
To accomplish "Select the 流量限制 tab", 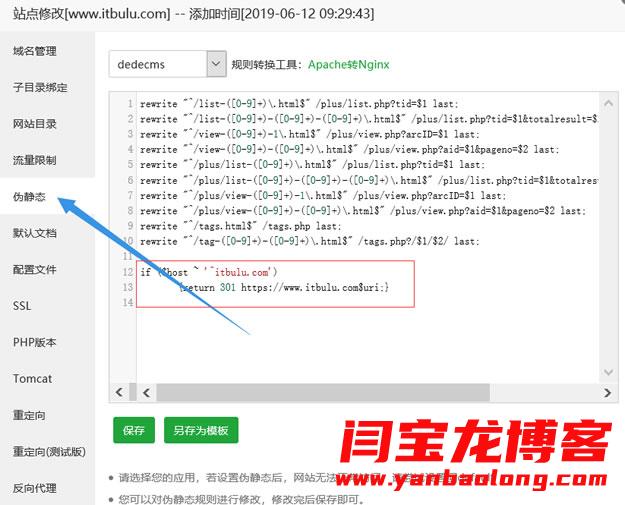I will [x=34, y=160].
